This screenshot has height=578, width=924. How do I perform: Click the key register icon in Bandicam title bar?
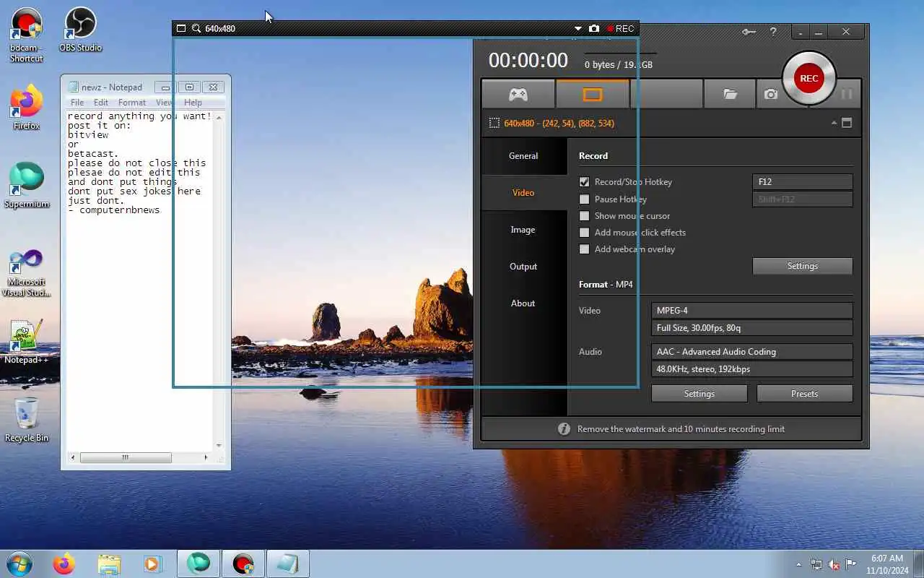tap(749, 32)
